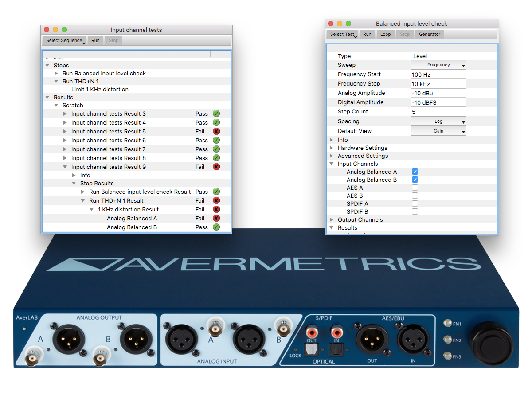Open the Generator panel

[x=430, y=34]
